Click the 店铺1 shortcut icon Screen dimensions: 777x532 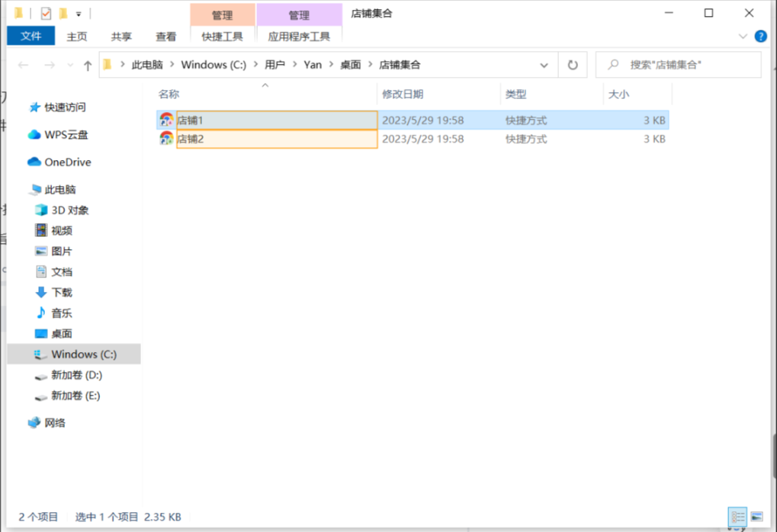(166, 120)
